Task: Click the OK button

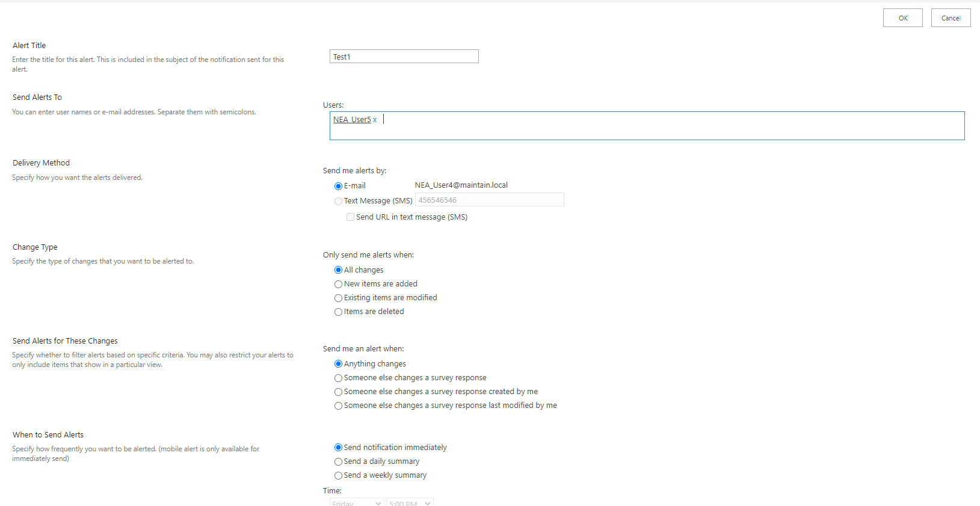Action: (x=902, y=18)
